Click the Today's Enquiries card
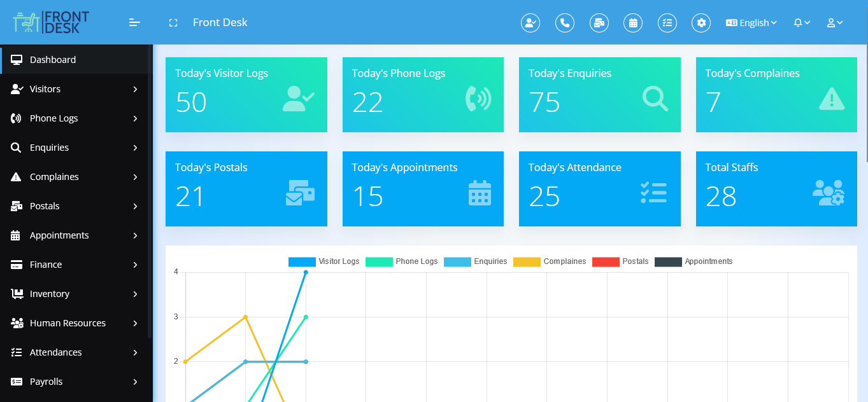Image resolution: width=868 pixels, height=402 pixels. tap(599, 95)
